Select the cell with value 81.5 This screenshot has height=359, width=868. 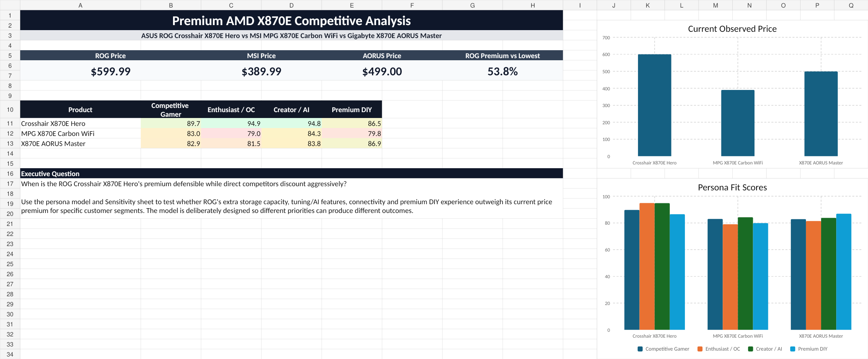[231, 144]
